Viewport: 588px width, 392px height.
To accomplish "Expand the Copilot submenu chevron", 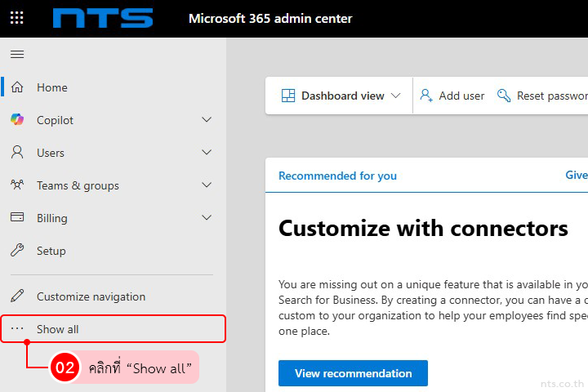I will coord(207,120).
